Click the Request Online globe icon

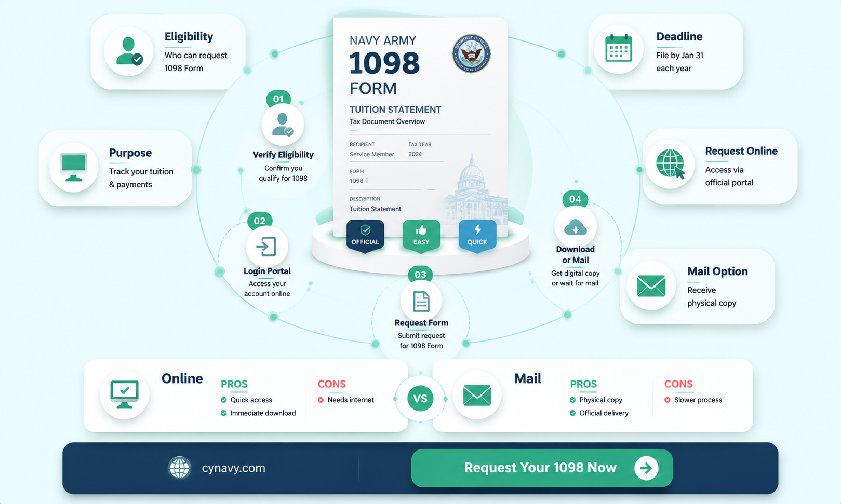(x=670, y=164)
